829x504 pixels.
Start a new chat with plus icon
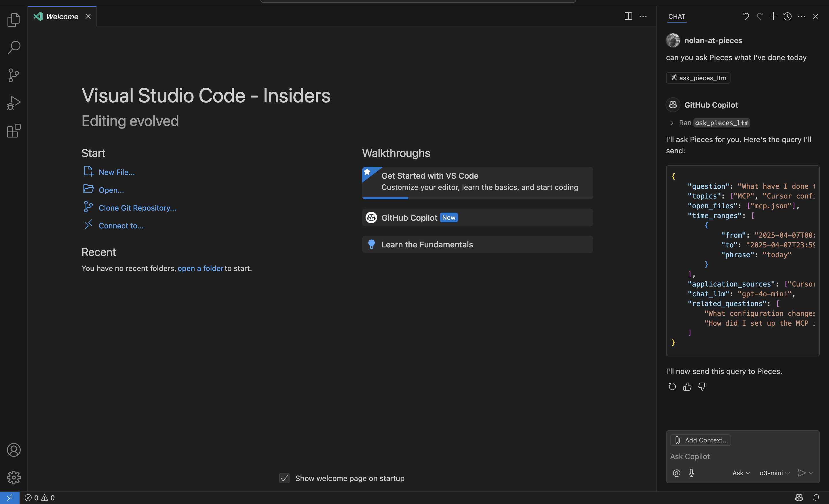pyautogui.click(x=773, y=16)
